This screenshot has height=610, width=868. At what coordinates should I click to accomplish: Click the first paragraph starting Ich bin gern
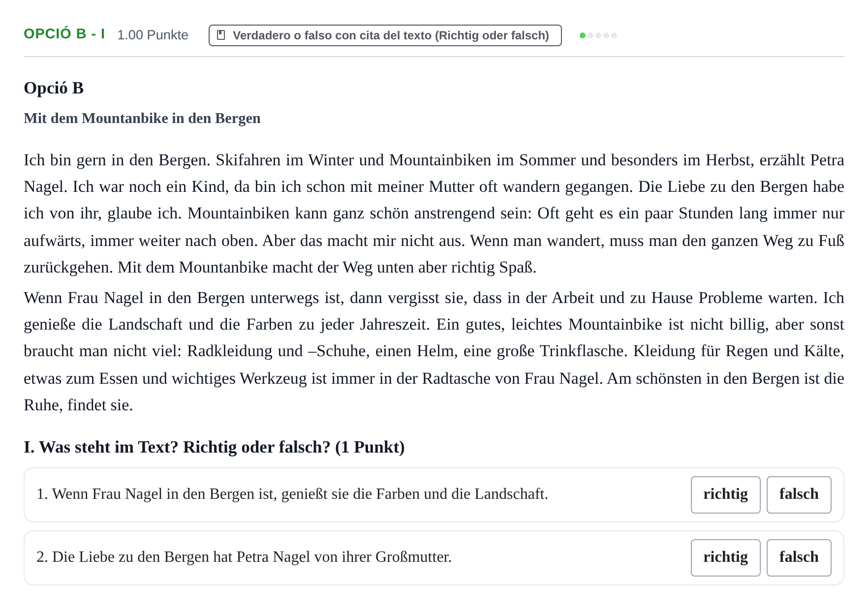434,213
